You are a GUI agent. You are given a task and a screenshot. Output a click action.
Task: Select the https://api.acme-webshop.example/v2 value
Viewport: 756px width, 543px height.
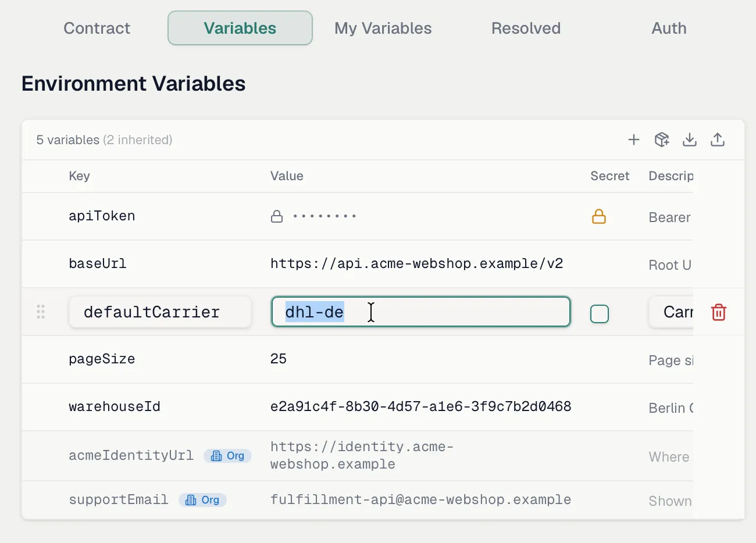pos(416,264)
